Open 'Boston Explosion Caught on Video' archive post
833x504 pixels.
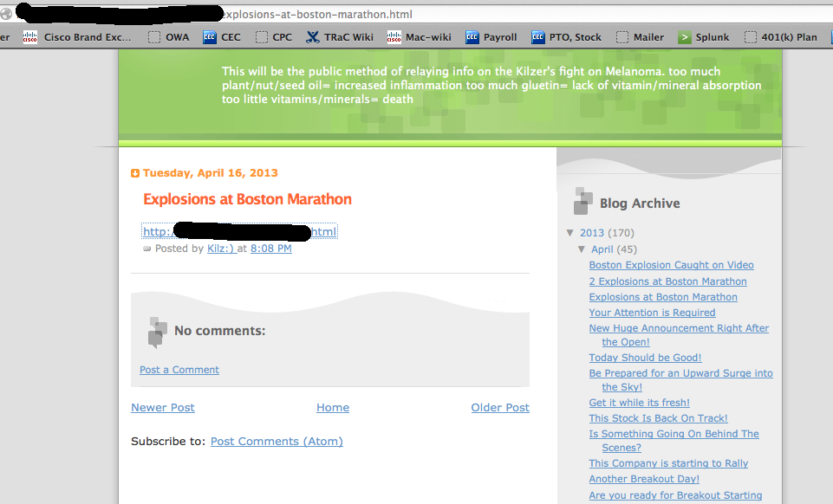pyautogui.click(x=671, y=266)
